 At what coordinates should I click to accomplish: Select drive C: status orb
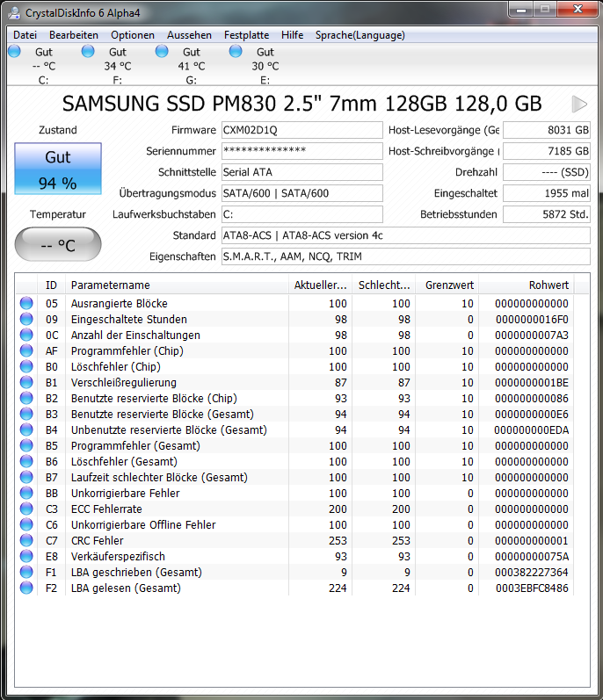pos(14,51)
